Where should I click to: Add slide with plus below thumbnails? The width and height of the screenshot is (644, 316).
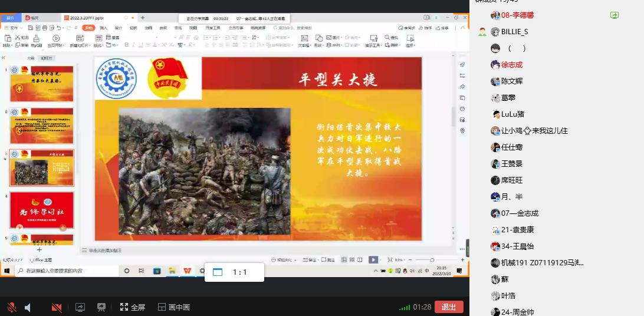click(40, 249)
